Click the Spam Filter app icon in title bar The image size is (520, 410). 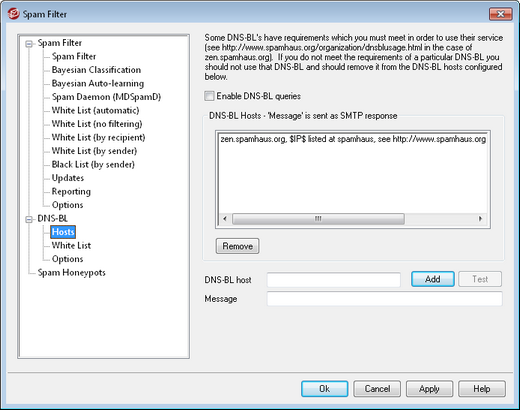pos(13,14)
